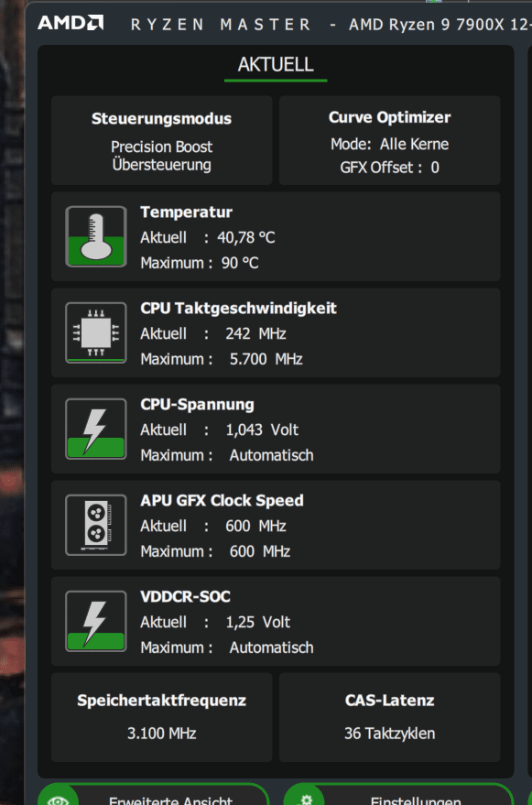
Task: Click the gear icon for Einstellungen
Action: (x=305, y=800)
